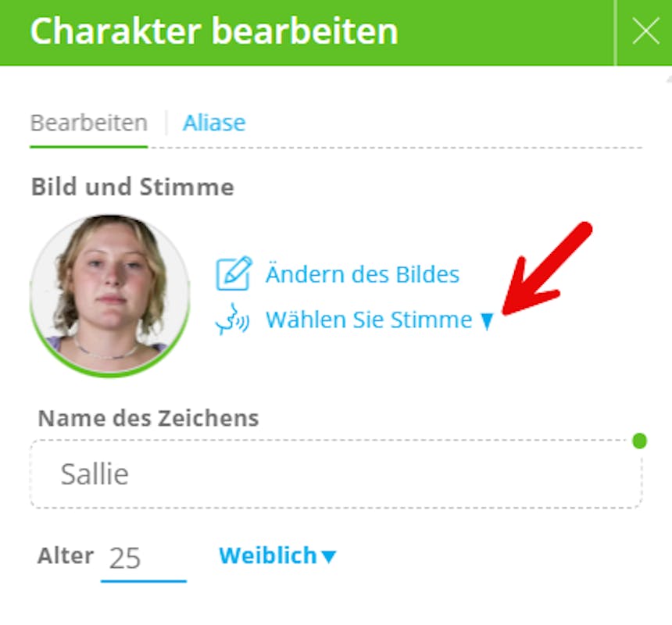
Task: Click the Name des Zeichens label
Action: [x=148, y=418]
